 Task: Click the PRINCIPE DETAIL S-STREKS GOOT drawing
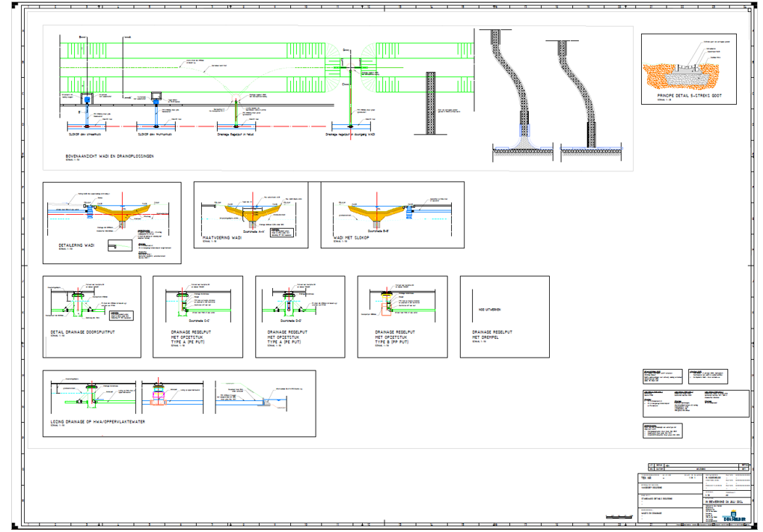coord(688,69)
